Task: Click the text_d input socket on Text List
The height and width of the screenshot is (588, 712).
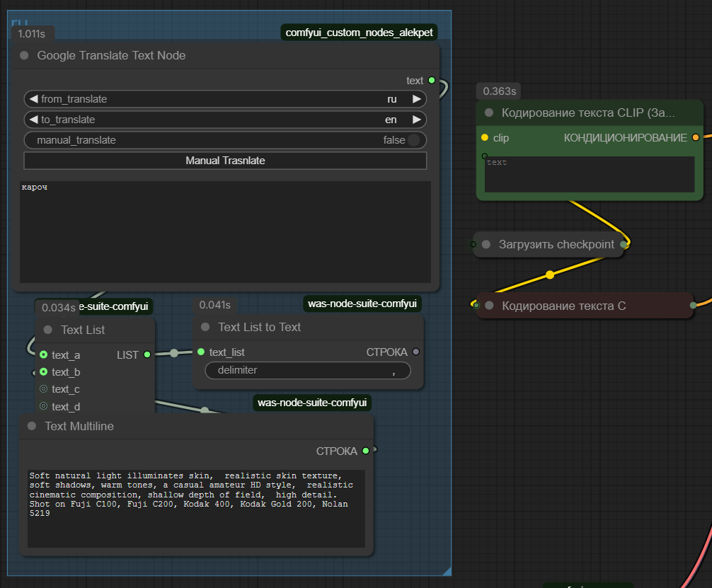Action: [x=44, y=406]
